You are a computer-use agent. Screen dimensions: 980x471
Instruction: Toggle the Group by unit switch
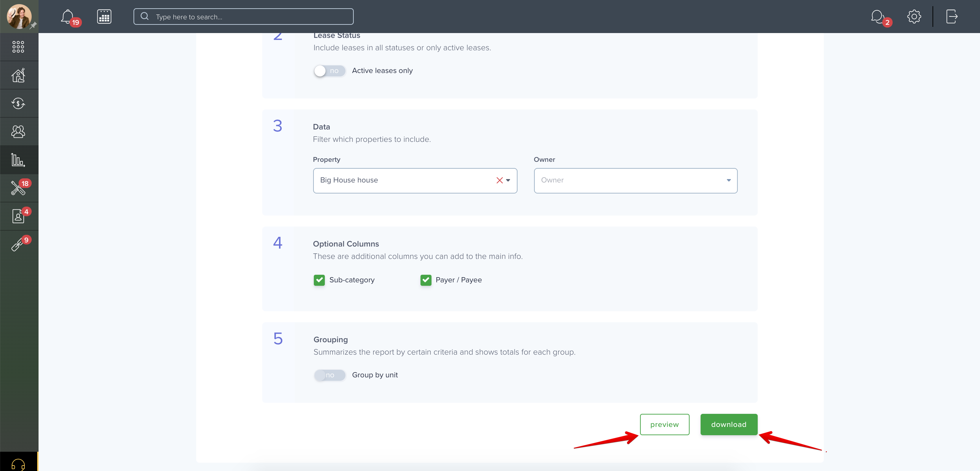(329, 375)
